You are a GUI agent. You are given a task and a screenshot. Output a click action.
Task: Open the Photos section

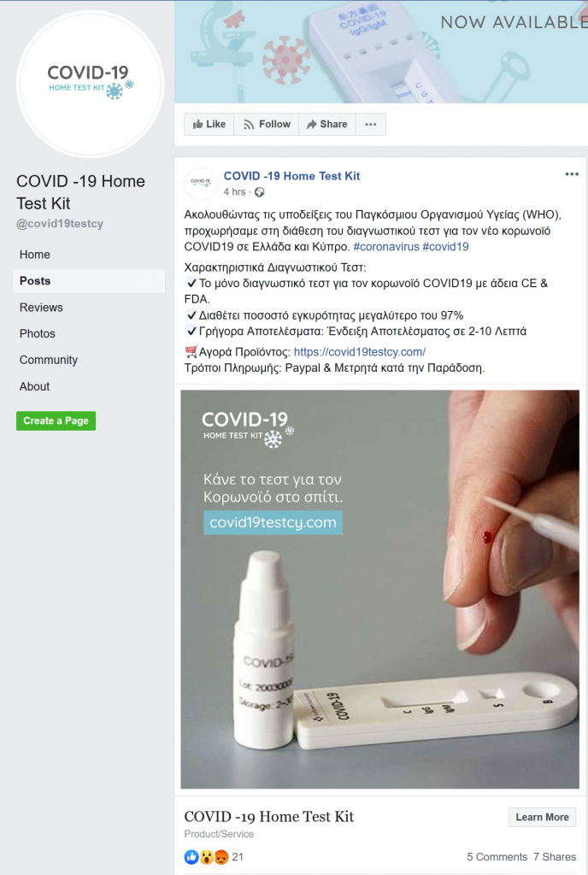pyautogui.click(x=38, y=334)
